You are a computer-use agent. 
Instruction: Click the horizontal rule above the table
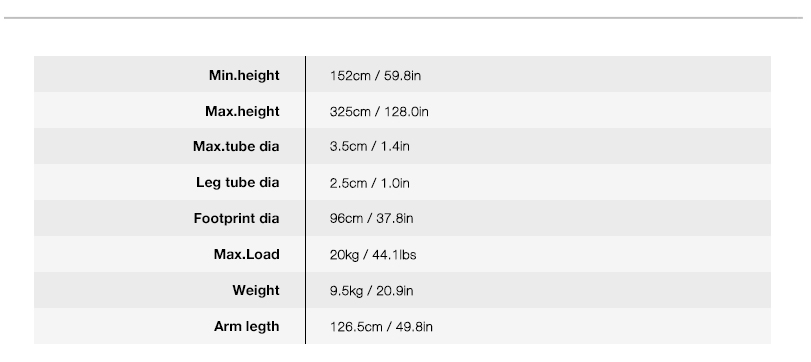point(403,18)
